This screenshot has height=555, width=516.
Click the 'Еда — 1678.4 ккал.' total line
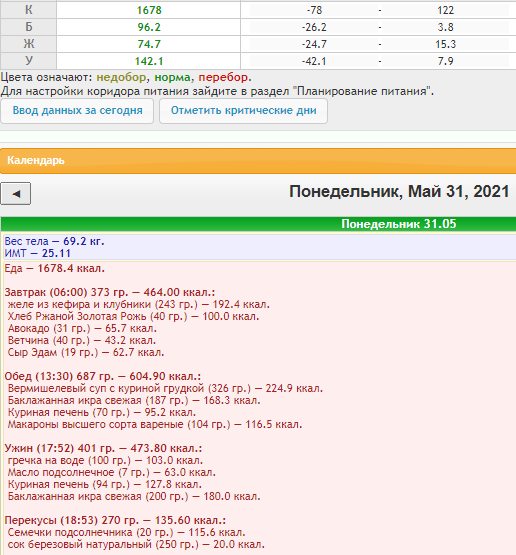[55, 269]
